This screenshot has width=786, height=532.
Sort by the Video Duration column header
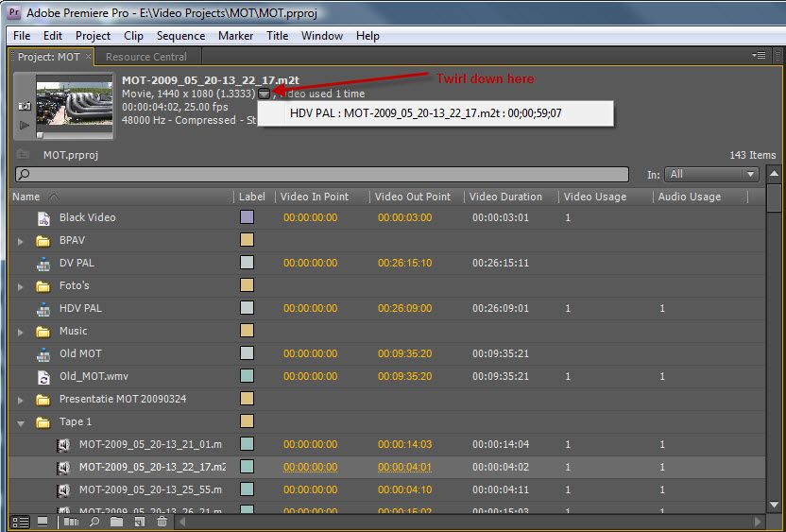coord(507,197)
